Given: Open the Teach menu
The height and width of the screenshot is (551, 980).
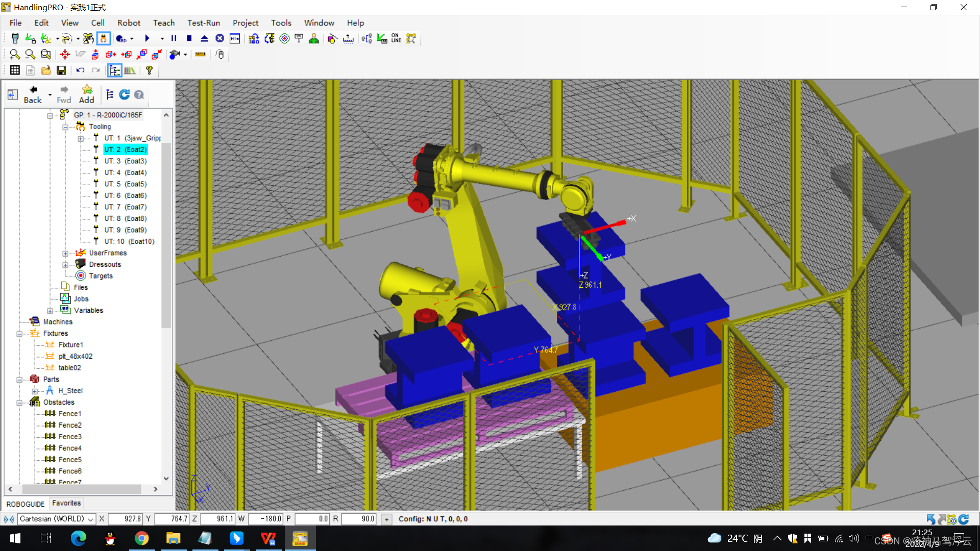Looking at the screenshot, I should 164,23.
